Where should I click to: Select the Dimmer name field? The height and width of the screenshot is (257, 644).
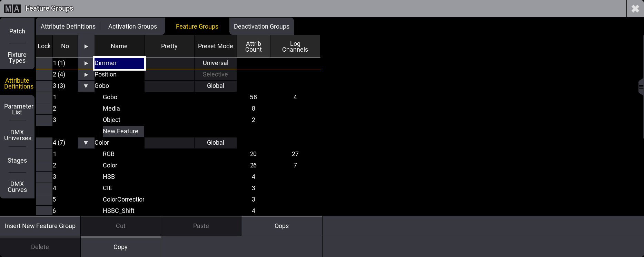[x=119, y=63]
